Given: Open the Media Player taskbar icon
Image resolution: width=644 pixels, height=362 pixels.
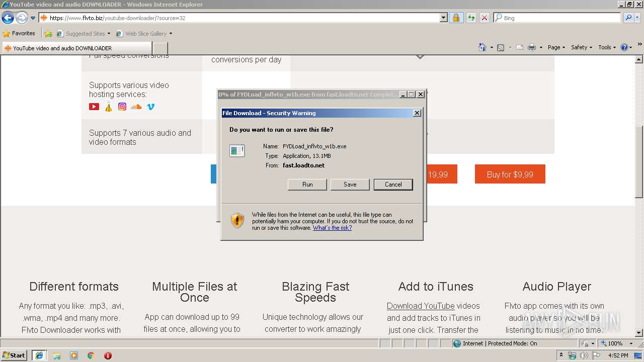Looking at the screenshot, I should click(x=74, y=355).
